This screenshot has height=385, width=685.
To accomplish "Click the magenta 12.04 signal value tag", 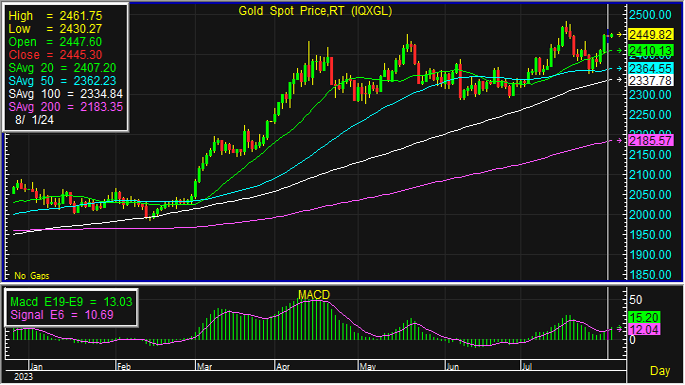I will point(644,330).
